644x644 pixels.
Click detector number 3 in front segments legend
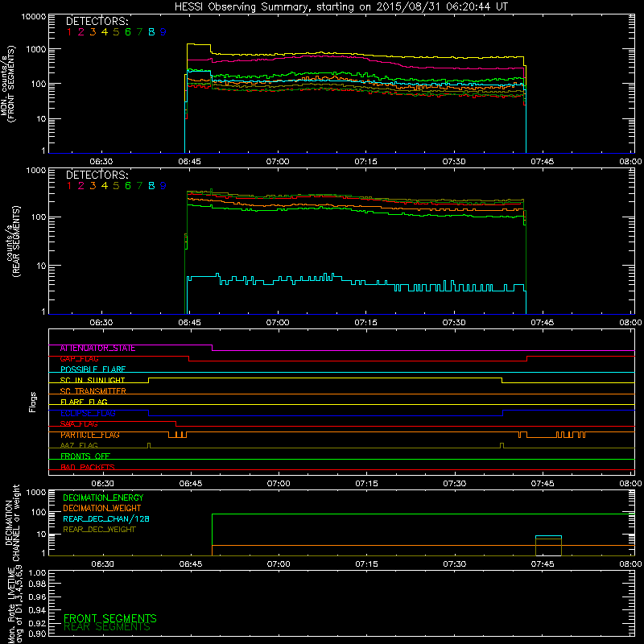pyautogui.click(x=93, y=32)
